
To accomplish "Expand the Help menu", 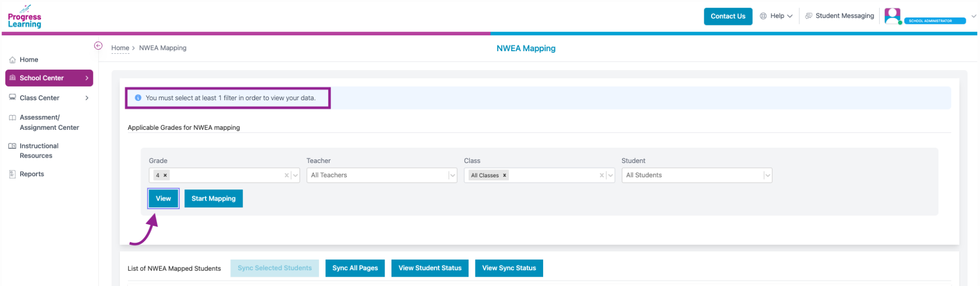I will click(x=777, y=16).
